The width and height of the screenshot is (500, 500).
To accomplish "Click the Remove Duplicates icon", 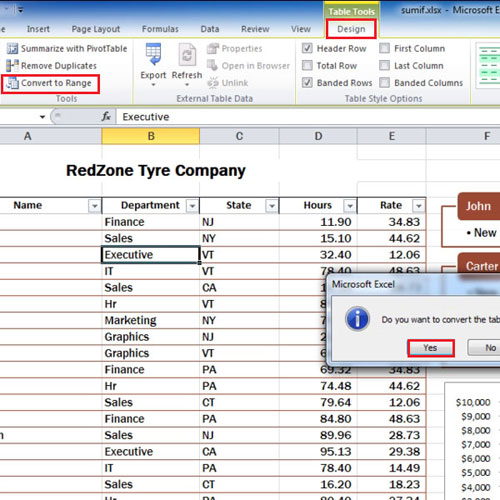I will pyautogui.click(x=12, y=66).
